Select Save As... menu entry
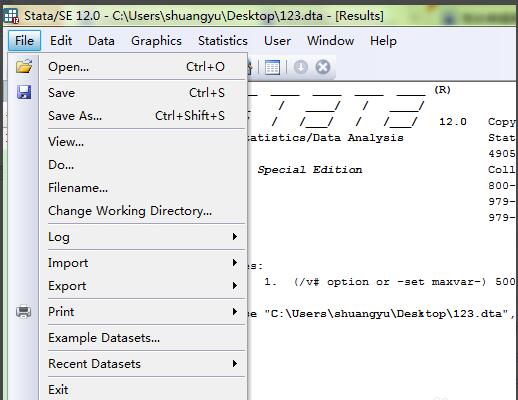The height and width of the screenshot is (400, 518). [x=143, y=116]
